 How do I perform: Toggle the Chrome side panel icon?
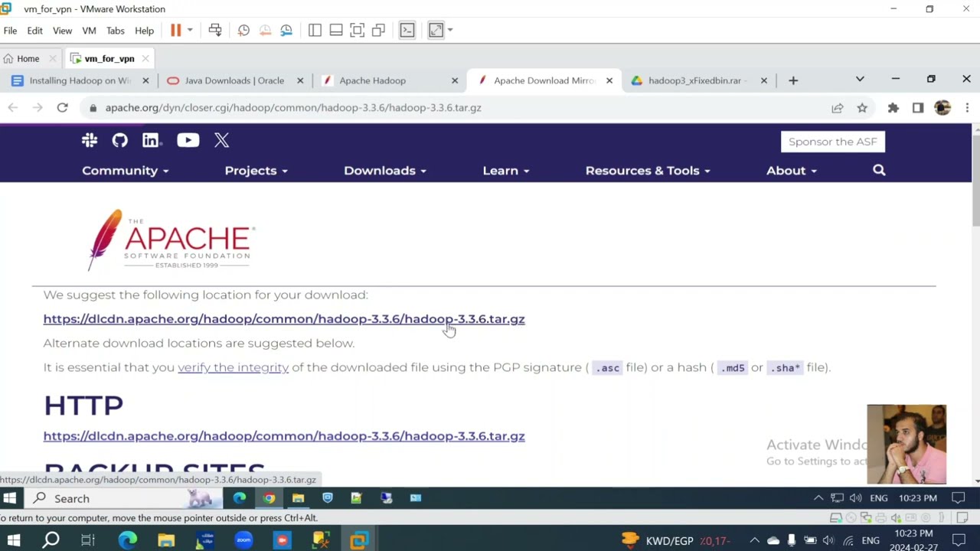pyautogui.click(x=918, y=108)
